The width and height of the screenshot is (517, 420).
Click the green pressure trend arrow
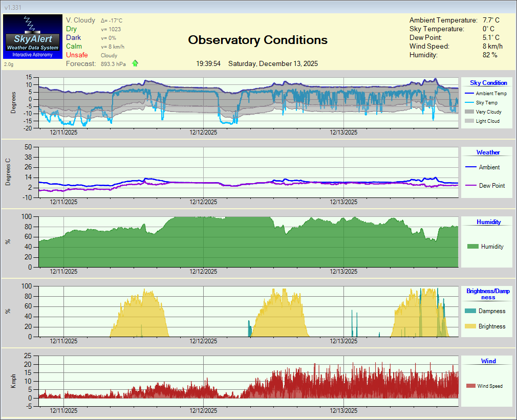[x=135, y=63]
